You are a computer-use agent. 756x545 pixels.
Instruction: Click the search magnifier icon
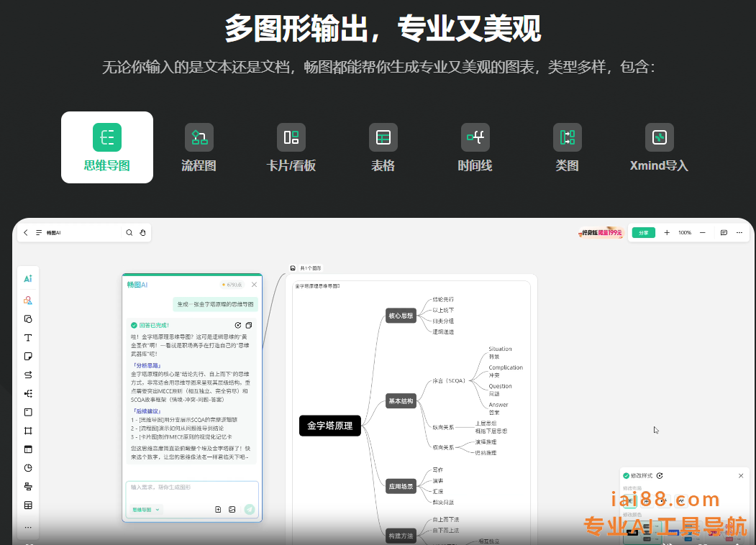point(129,233)
